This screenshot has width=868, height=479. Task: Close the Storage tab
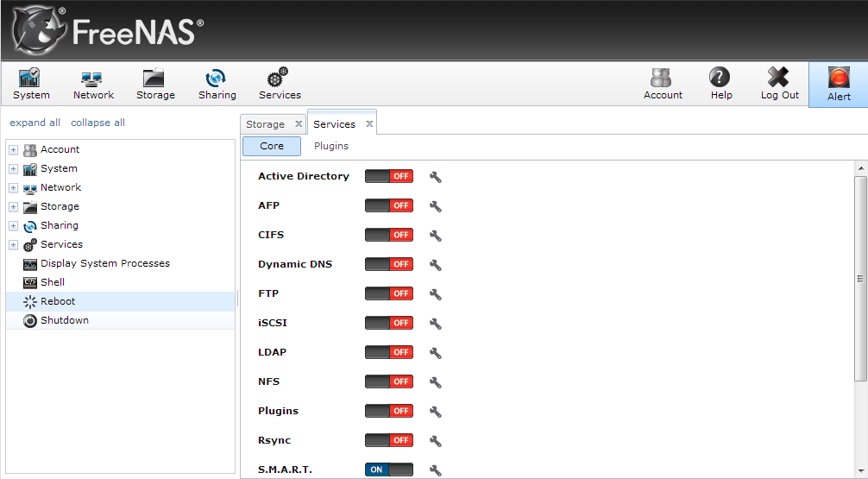point(299,124)
